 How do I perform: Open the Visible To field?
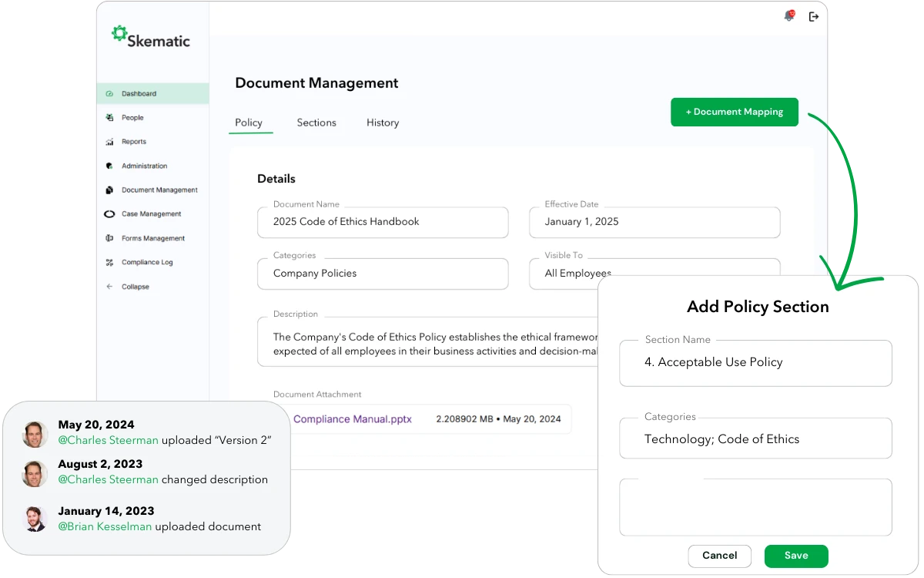[x=562, y=274]
